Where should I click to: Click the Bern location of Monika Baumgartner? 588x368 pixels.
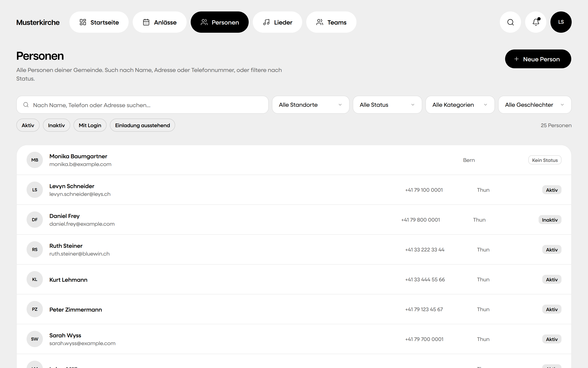click(x=469, y=160)
